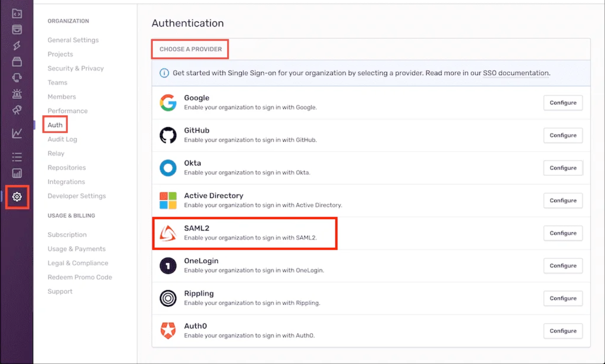The image size is (605, 364).
Task: Configure the Auth0 provider
Action: tap(563, 331)
